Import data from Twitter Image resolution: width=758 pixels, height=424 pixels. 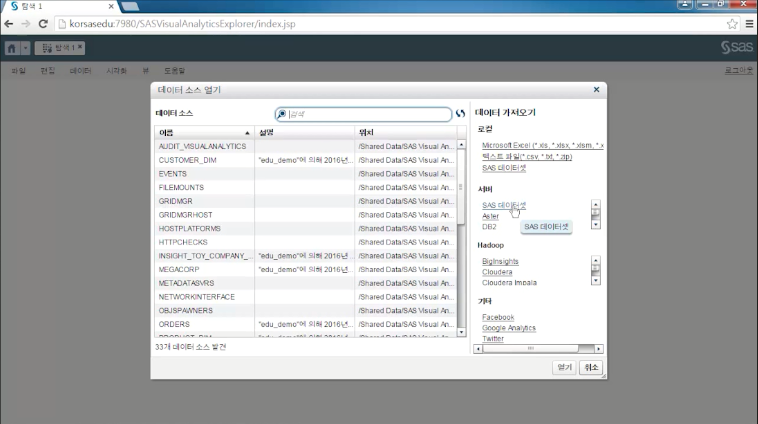pos(493,339)
